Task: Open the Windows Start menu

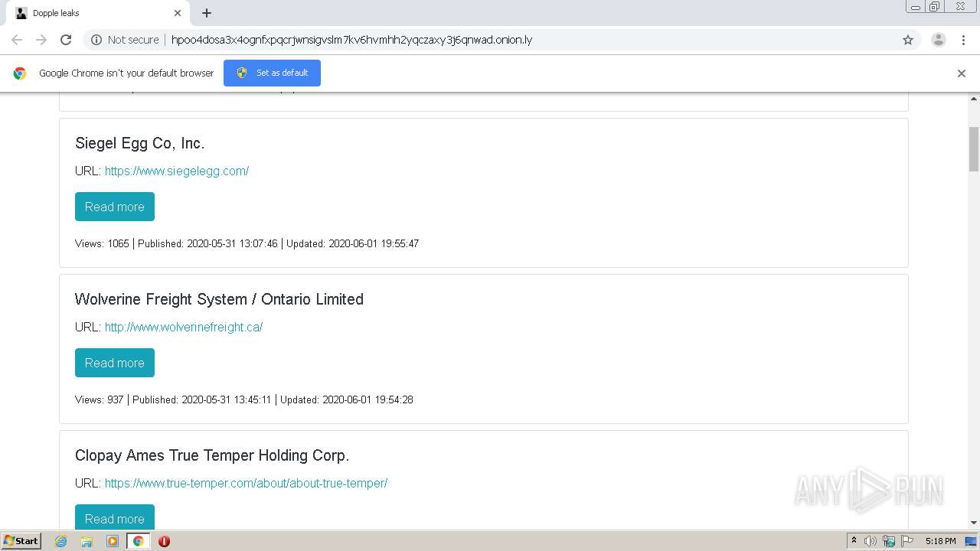Action: click(x=21, y=540)
